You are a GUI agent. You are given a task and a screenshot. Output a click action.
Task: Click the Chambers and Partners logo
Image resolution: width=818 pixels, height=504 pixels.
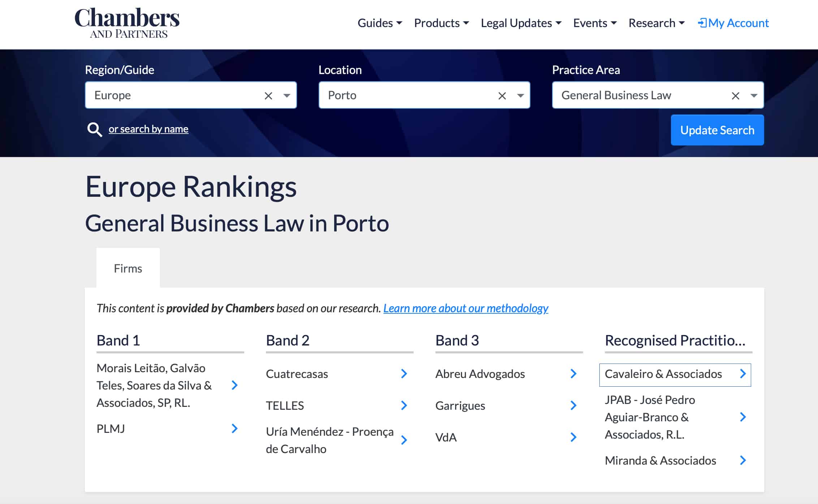pos(127,23)
